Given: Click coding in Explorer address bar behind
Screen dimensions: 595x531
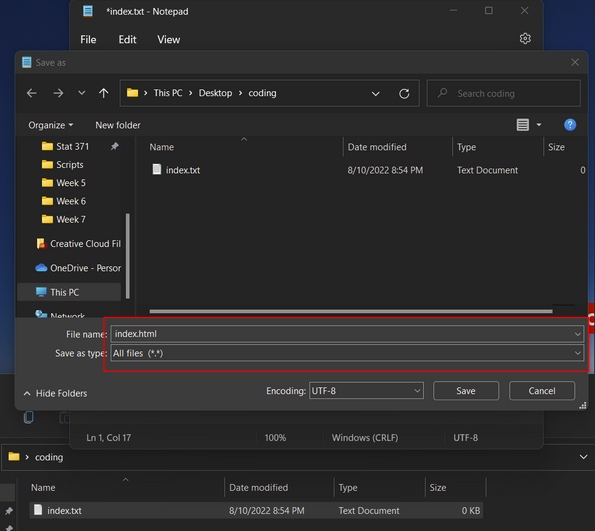Looking at the screenshot, I should pos(49,457).
